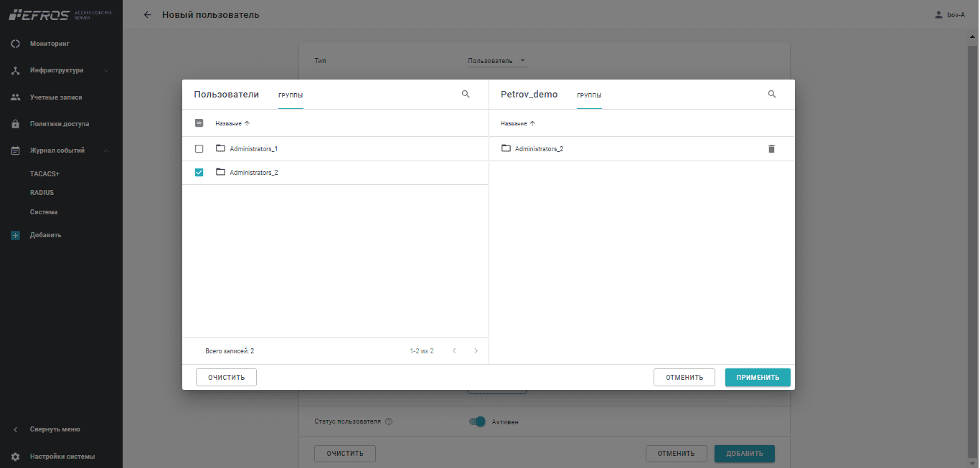Click the bov-A username
Image resolution: width=980 pixels, height=468 pixels.
click(956, 15)
